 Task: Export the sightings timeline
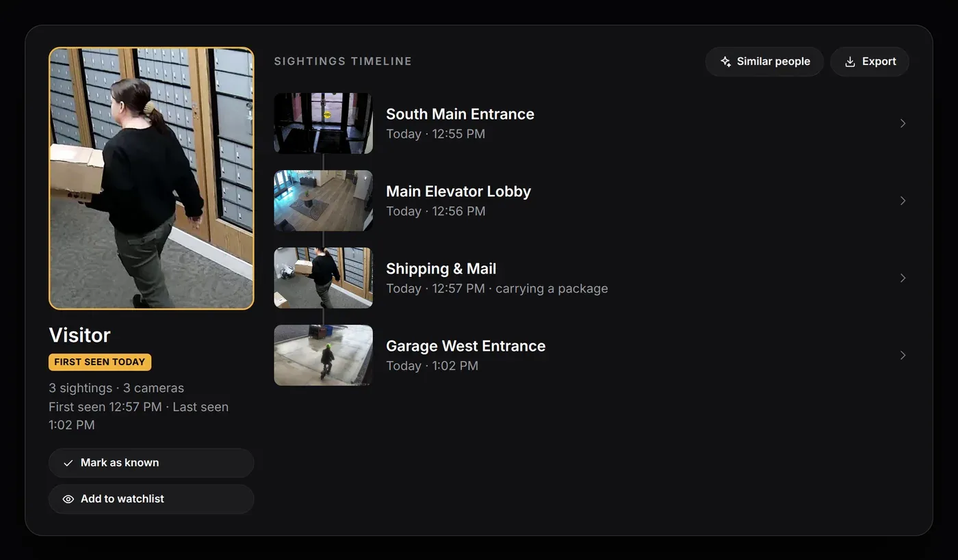(870, 62)
